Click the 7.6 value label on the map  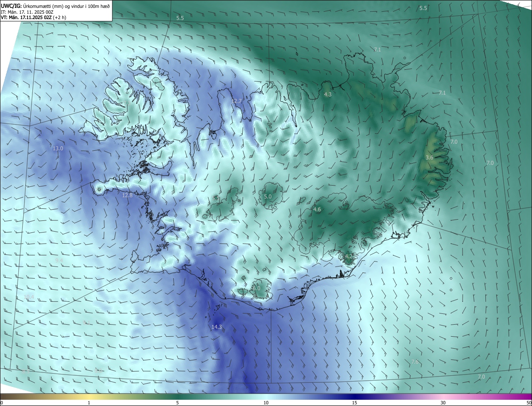(x=415, y=362)
